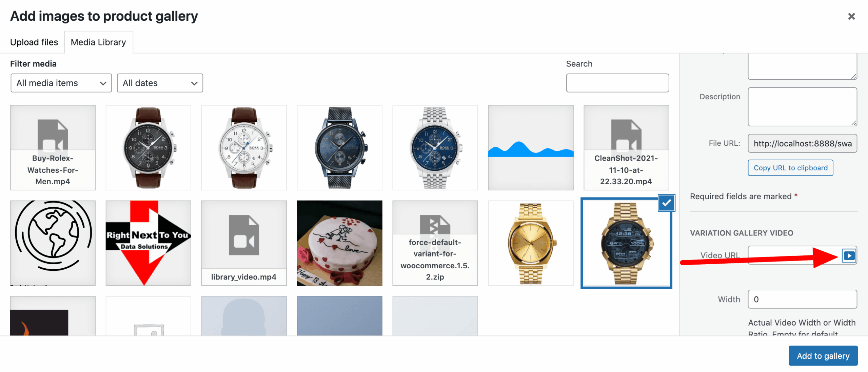
Task: Click the video play icon beside Video URL
Action: click(x=849, y=255)
